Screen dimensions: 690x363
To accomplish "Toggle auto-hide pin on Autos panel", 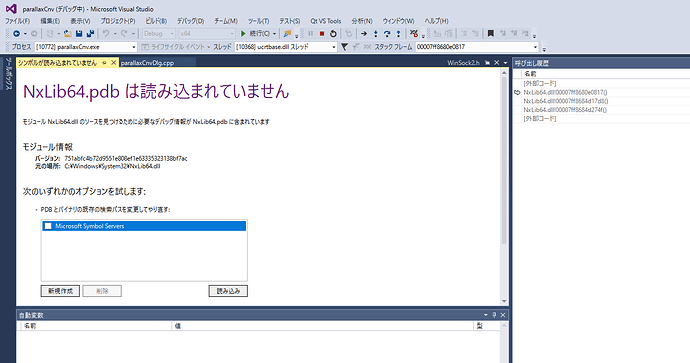I will pos(494,315).
